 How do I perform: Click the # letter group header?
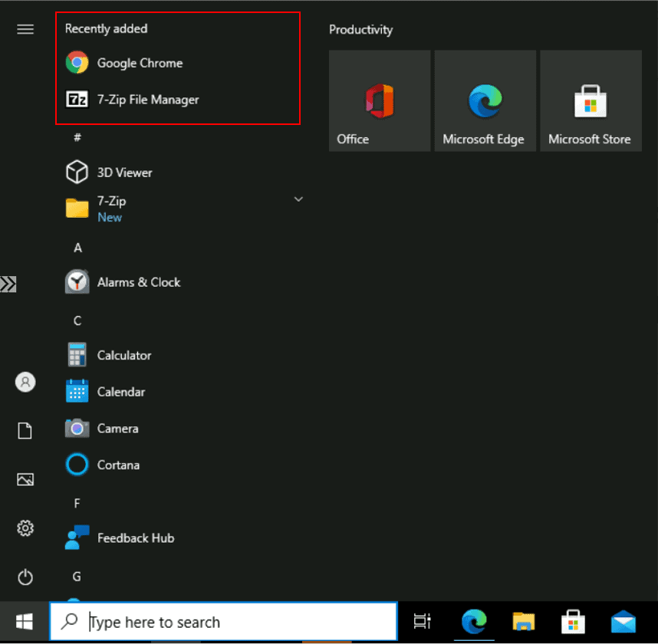click(x=77, y=137)
